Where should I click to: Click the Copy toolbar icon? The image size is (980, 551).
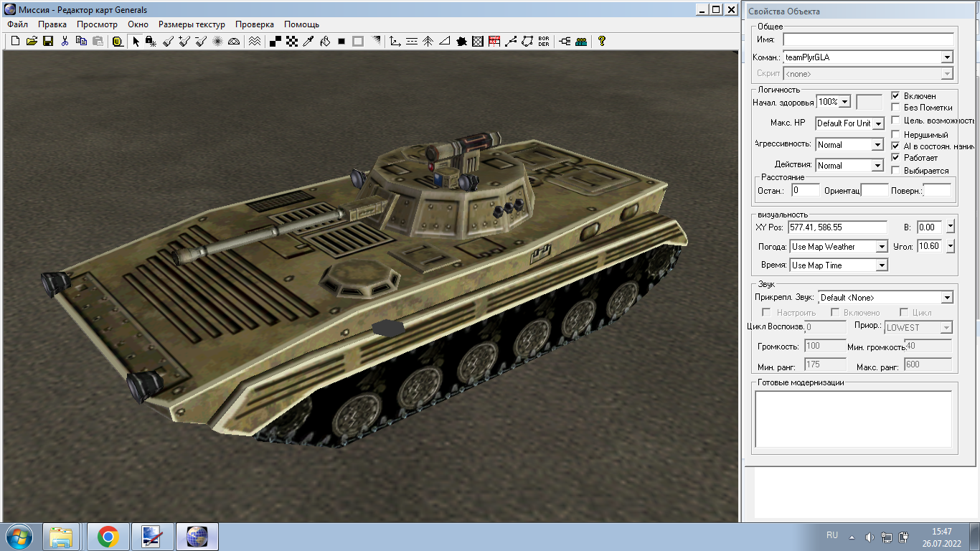(x=81, y=41)
